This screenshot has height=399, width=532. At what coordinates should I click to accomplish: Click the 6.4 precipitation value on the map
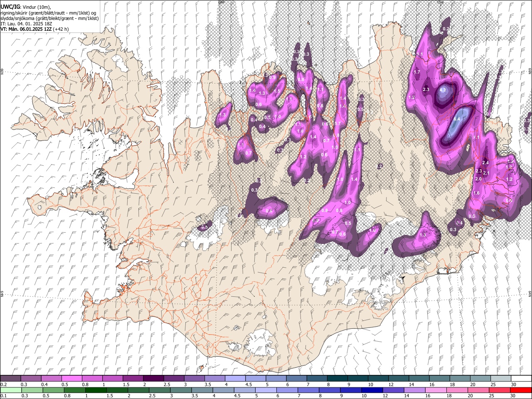click(x=457, y=119)
